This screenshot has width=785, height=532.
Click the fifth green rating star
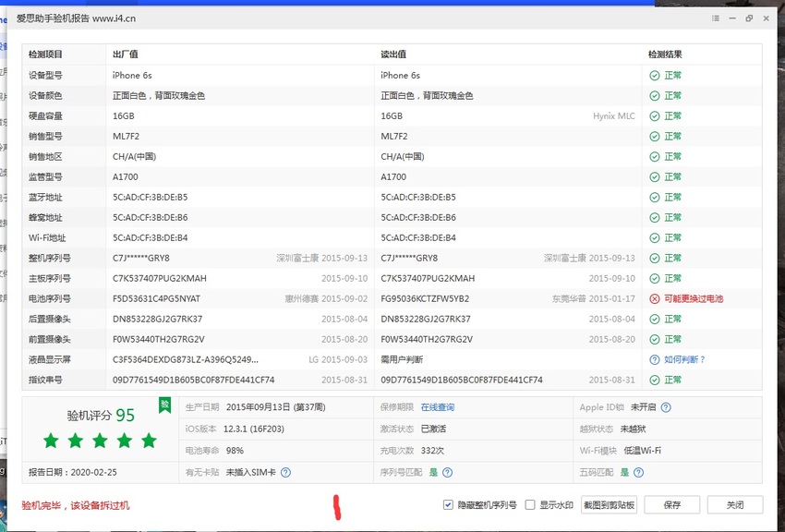coord(149,441)
